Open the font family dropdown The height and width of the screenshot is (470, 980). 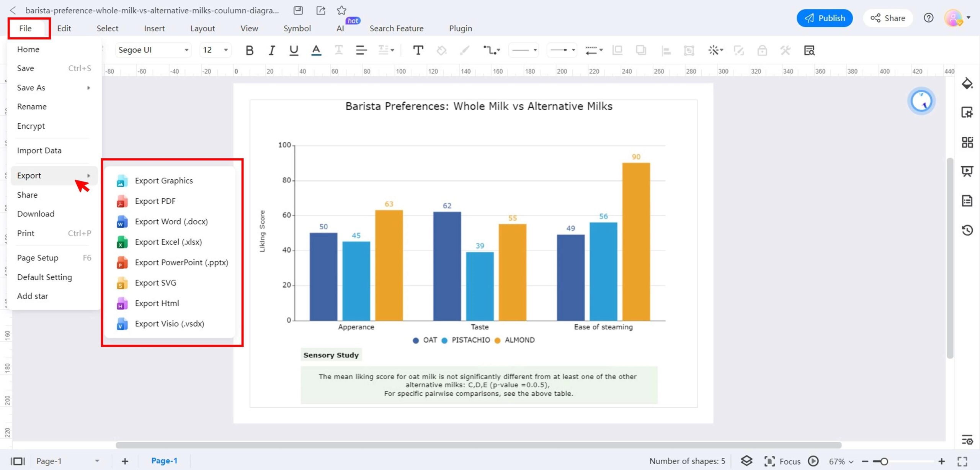click(186, 50)
